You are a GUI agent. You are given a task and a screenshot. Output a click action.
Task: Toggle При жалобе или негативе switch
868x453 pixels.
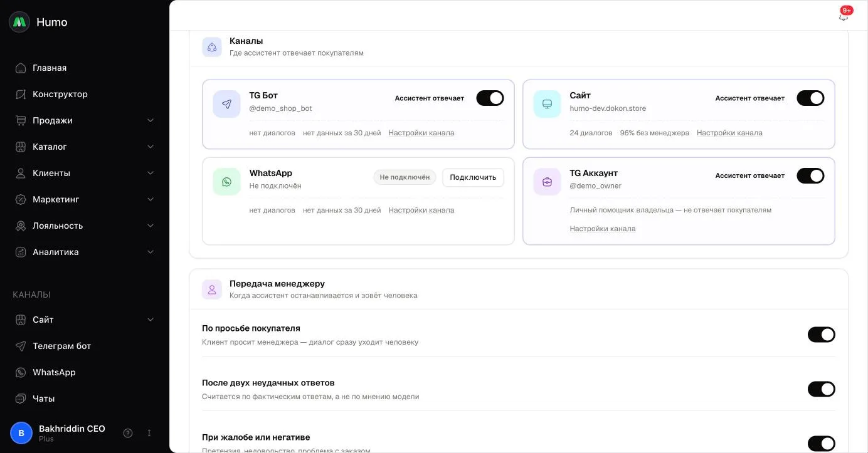click(822, 444)
